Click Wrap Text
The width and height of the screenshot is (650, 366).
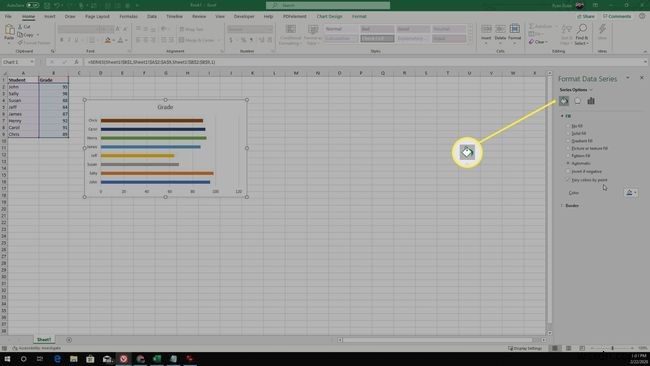[x=191, y=29]
